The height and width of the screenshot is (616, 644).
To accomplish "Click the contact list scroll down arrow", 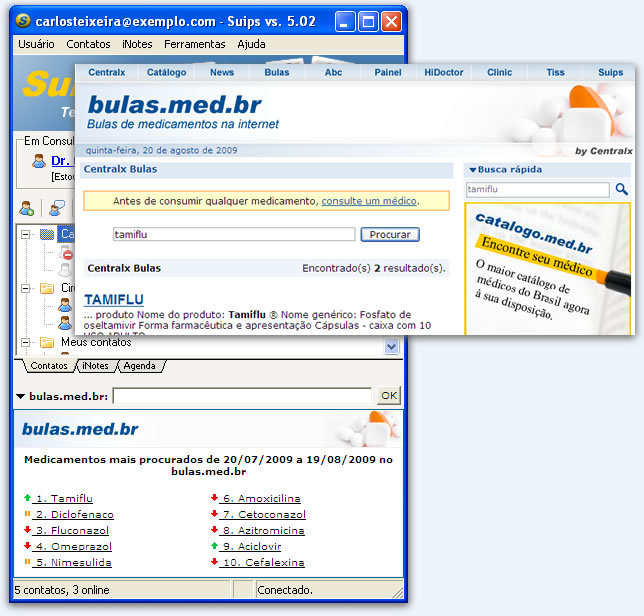I will pos(391,347).
